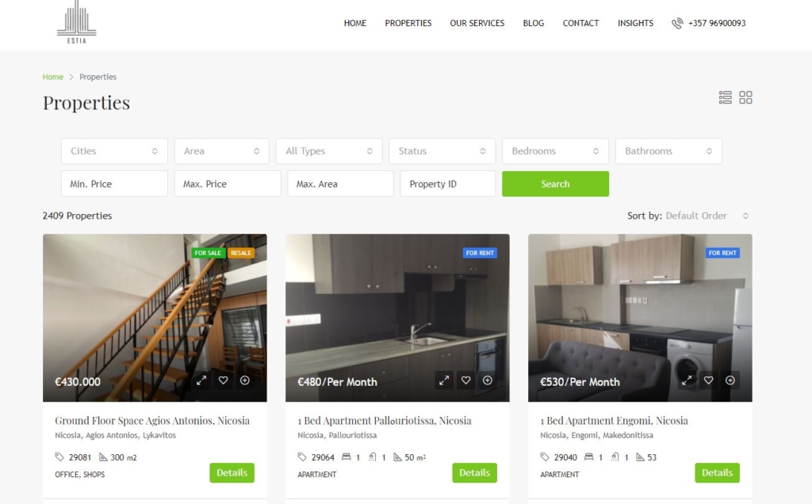Focus the Max. Area field
This screenshot has width=812, height=504.
(x=341, y=184)
